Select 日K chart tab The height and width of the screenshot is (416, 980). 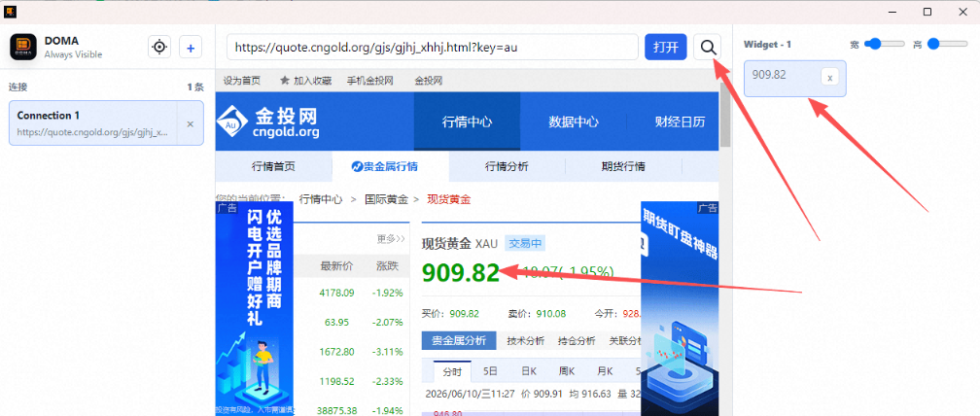pyautogui.click(x=529, y=371)
